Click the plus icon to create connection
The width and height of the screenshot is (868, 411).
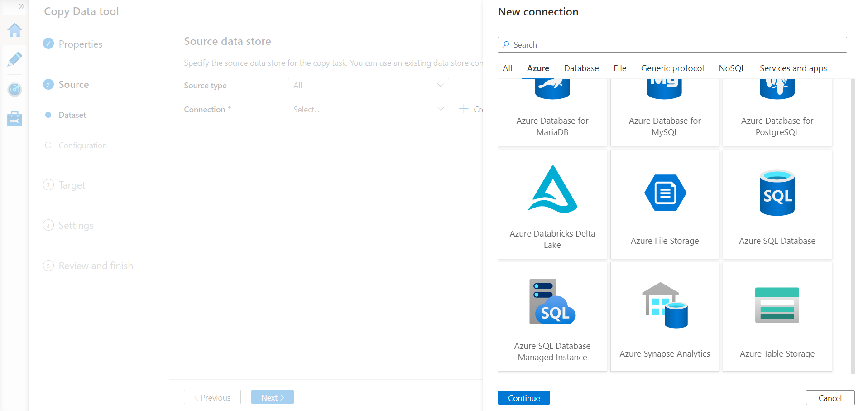click(x=464, y=109)
